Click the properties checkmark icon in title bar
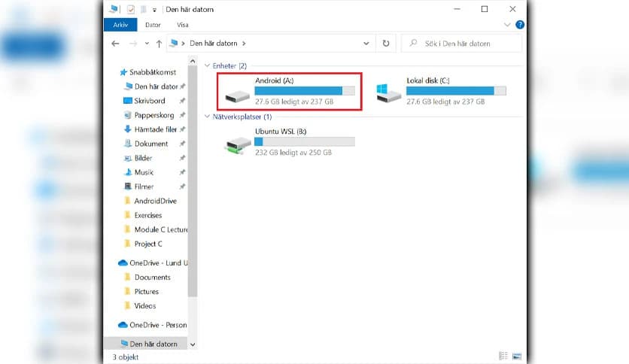This screenshot has width=629, height=364. pyautogui.click(x=129, y=9)
